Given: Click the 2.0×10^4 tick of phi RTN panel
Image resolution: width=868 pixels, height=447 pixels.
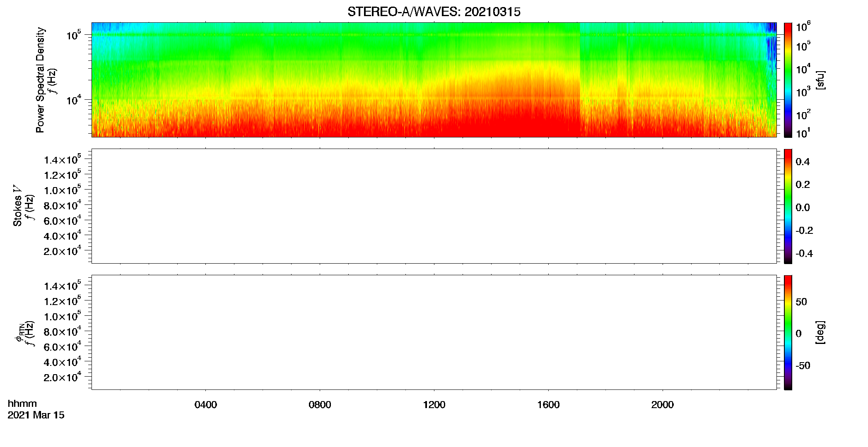Looking at the screenshot, I should [x=62, y=377].
